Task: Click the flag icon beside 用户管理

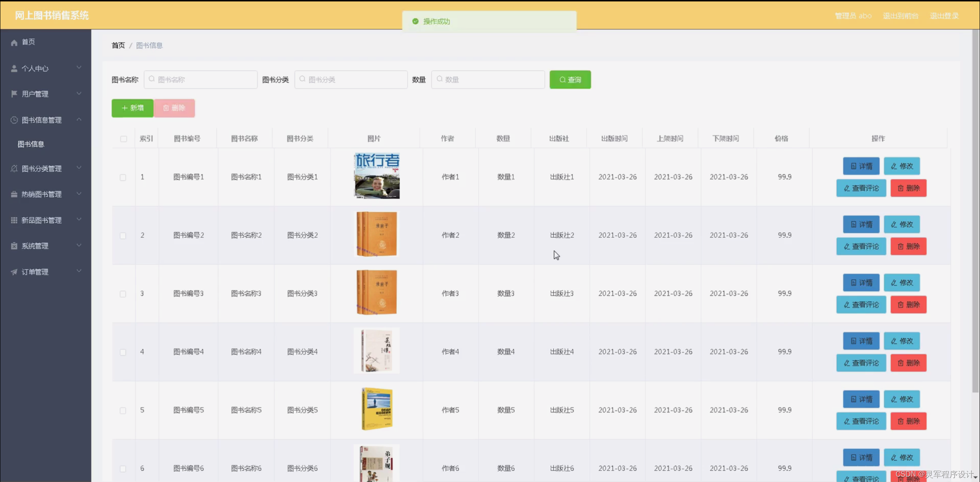Action: [14, 94]
